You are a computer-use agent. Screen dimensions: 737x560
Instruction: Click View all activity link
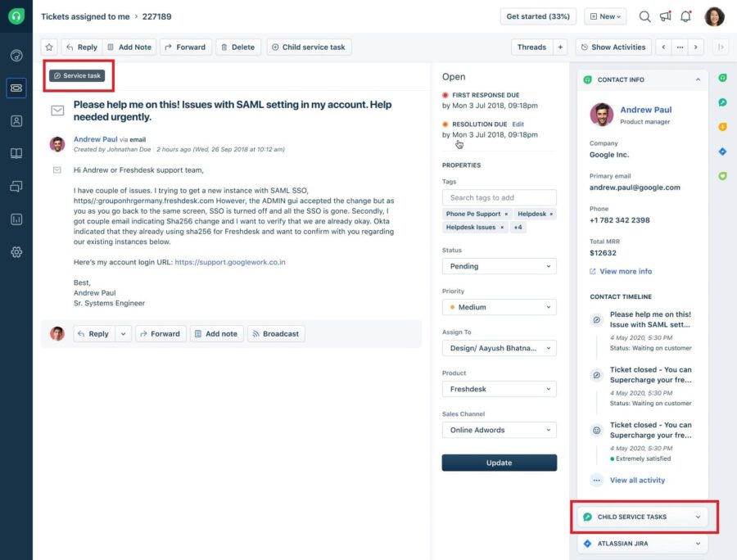pyautogui.click(x=637, y=480)
